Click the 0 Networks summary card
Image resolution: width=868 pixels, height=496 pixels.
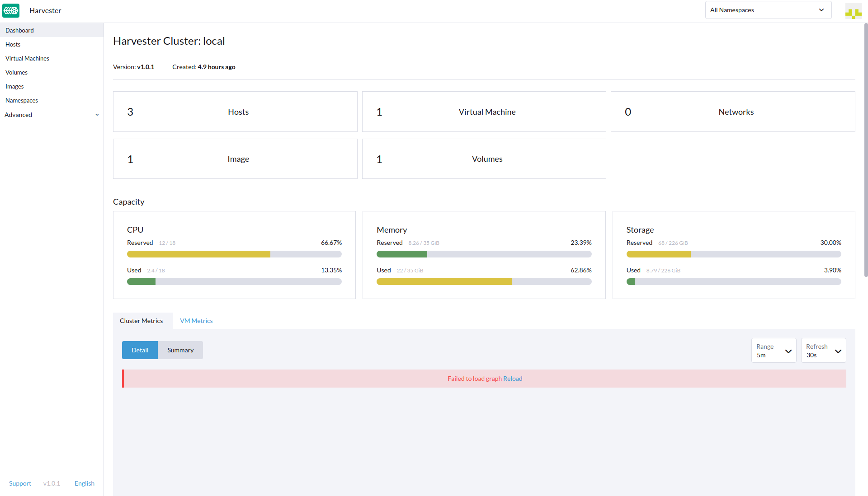(x=732, y=112)
